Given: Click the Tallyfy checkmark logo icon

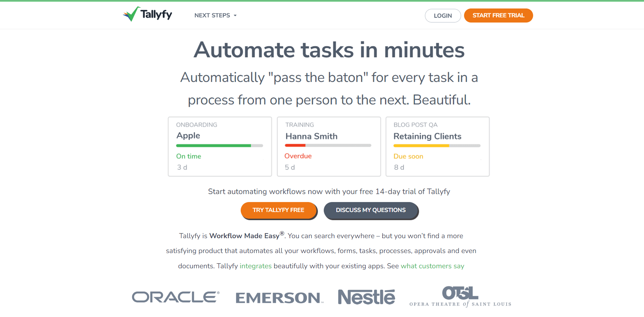Looking at the screenshot, I should [131, 14].
